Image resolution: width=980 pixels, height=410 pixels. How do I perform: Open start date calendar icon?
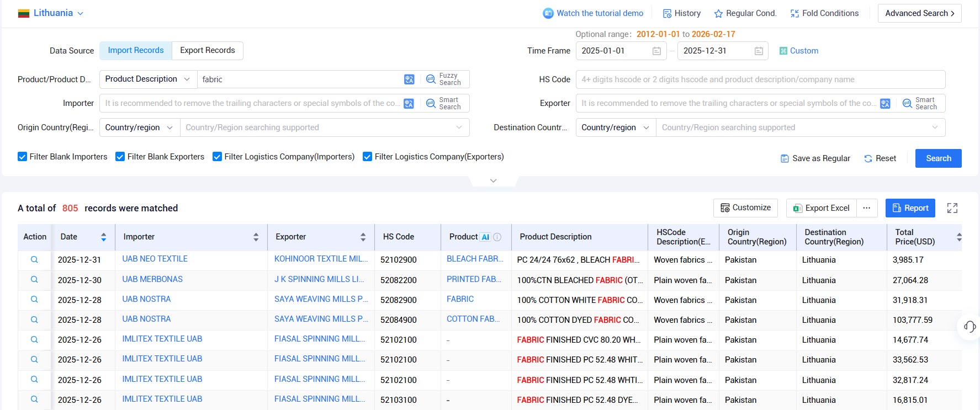click(x=656, y=51)
